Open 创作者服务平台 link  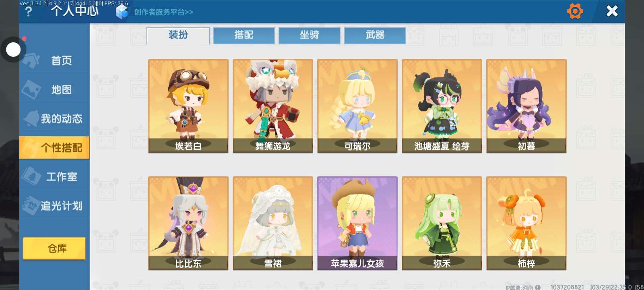(x=163, y=12)
